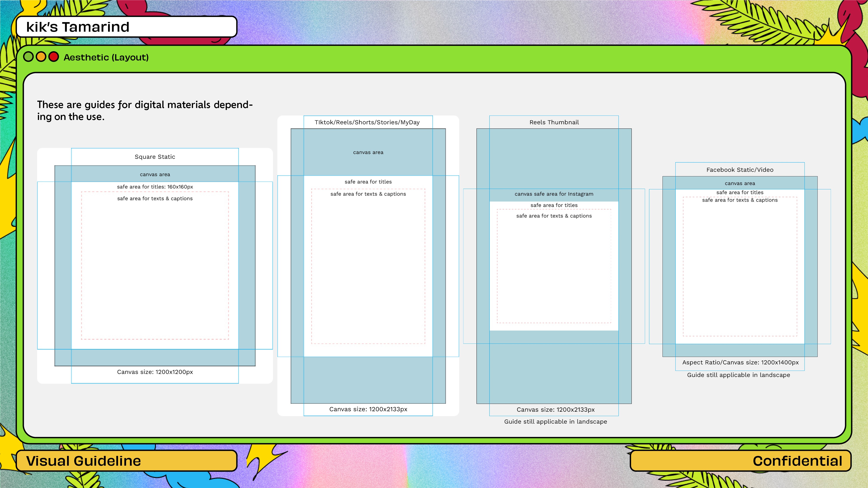Screen dimensions: 868x488
Task: Select the Facebook Static/Video heading
Action: pyautogui.click(x=740, y=170)
